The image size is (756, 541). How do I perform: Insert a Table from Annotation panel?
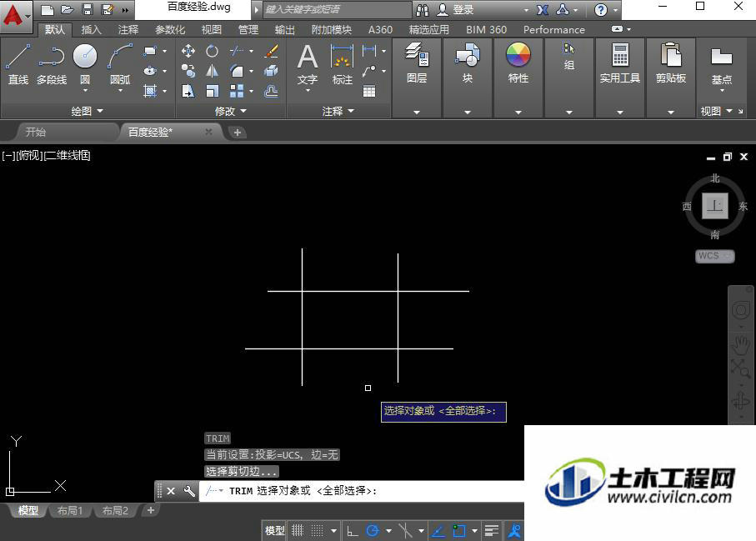coord(369,91)
